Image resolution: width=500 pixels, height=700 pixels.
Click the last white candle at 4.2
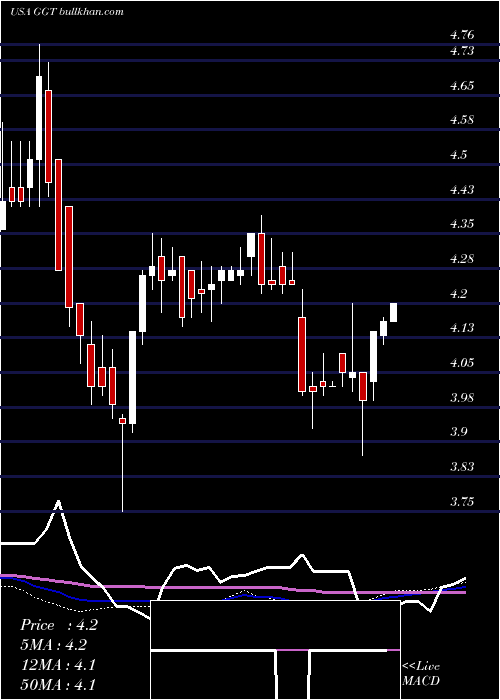click(394, 312)
